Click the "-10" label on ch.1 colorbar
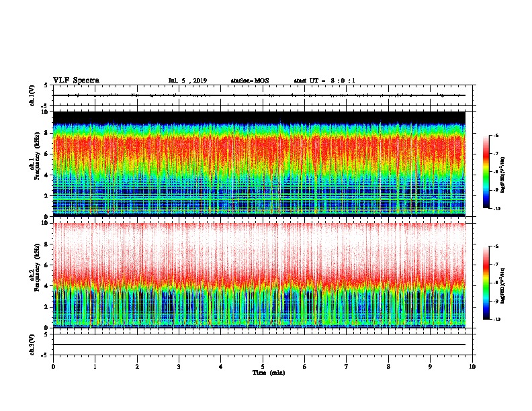The image size is (532, 411). tap(496, 209)
